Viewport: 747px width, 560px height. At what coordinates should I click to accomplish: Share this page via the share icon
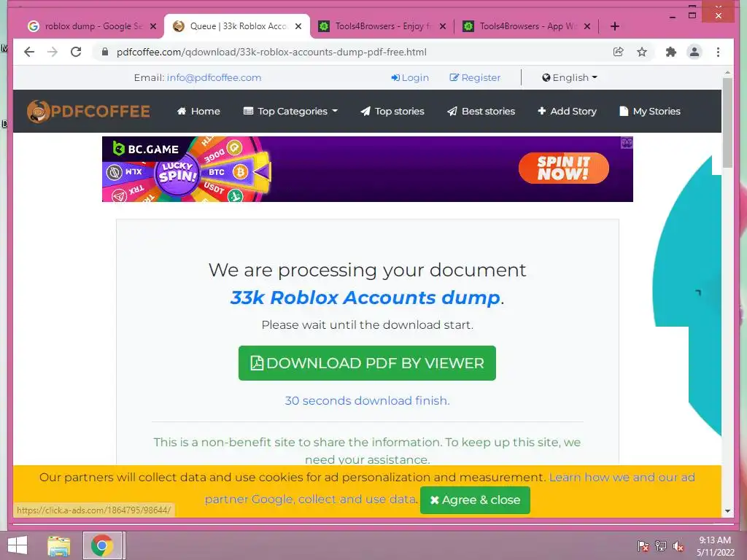[x=619, y=52]
